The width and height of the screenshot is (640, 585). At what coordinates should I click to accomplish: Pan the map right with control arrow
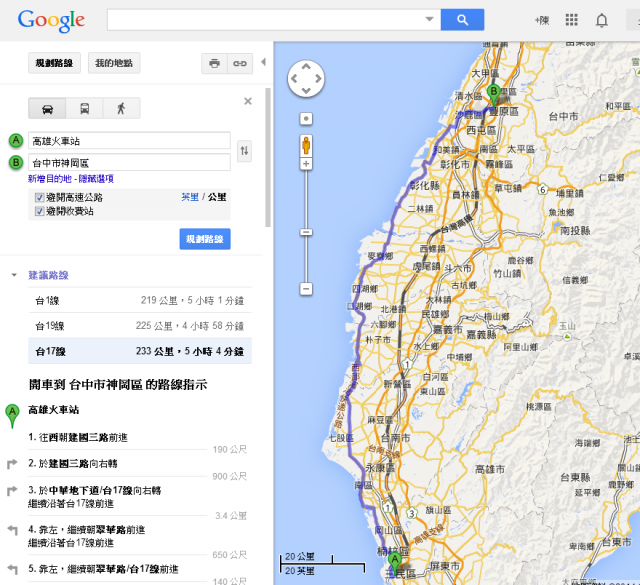[x=318, y=78]
